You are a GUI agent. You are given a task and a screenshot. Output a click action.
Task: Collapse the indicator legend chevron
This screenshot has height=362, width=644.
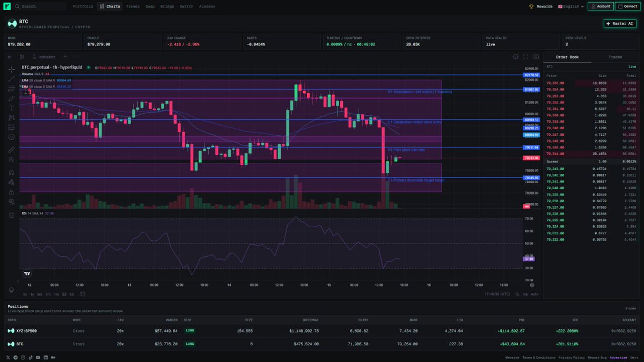point(25,93)
